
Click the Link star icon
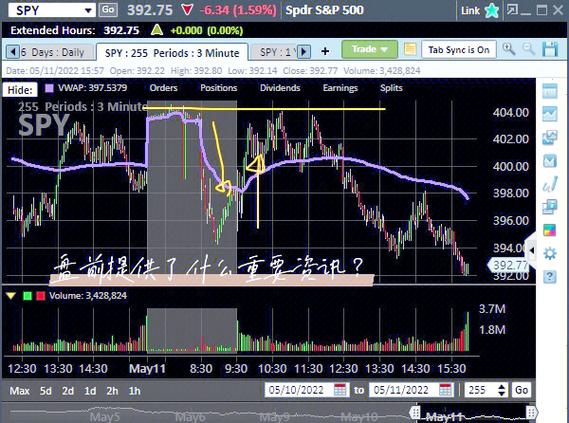point(492,11)
